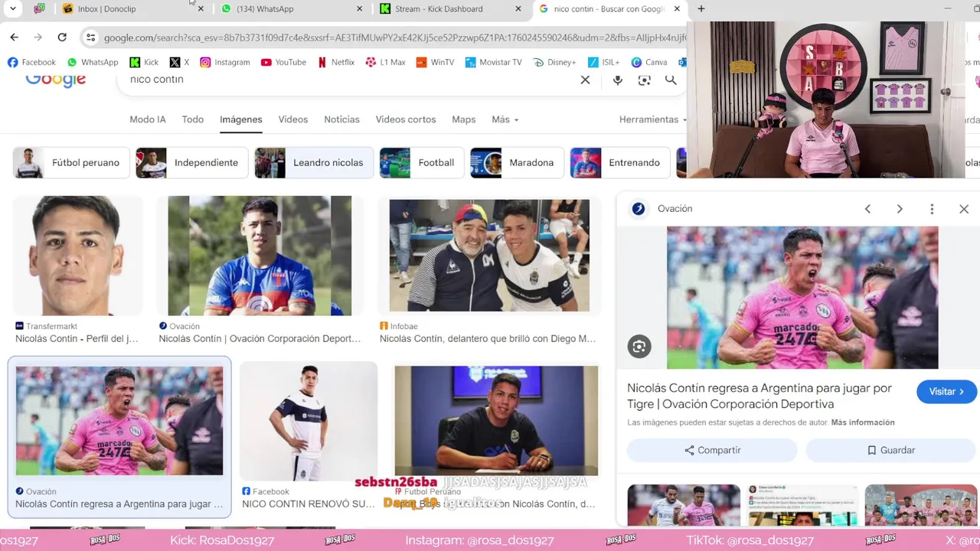Clear the search box with the X icon

click(x=585, y=80)
